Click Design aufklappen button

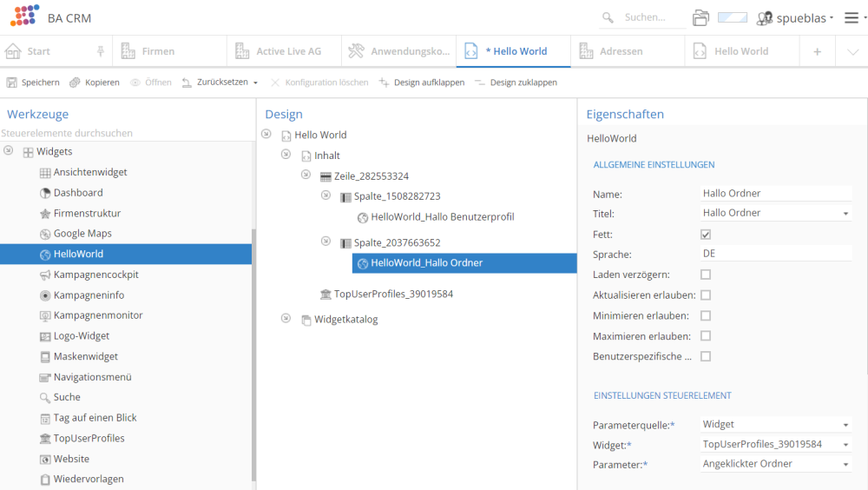(x=421, y=83)
